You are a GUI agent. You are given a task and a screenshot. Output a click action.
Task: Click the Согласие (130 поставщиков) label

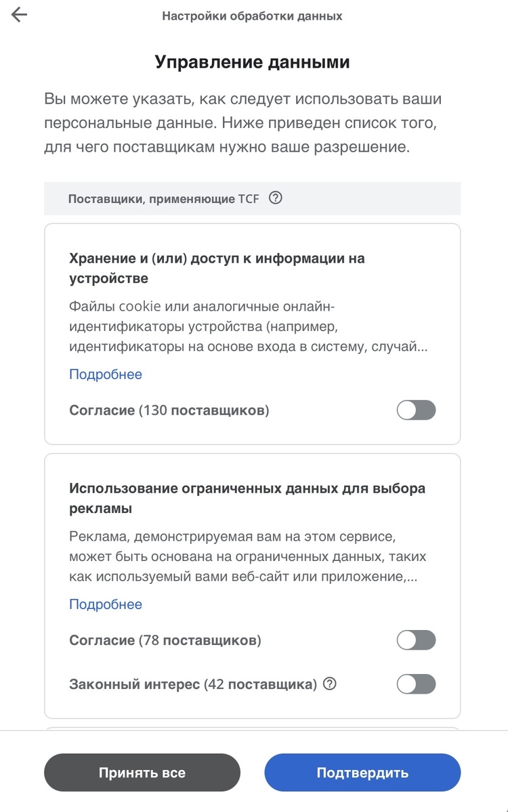point(169,410)
